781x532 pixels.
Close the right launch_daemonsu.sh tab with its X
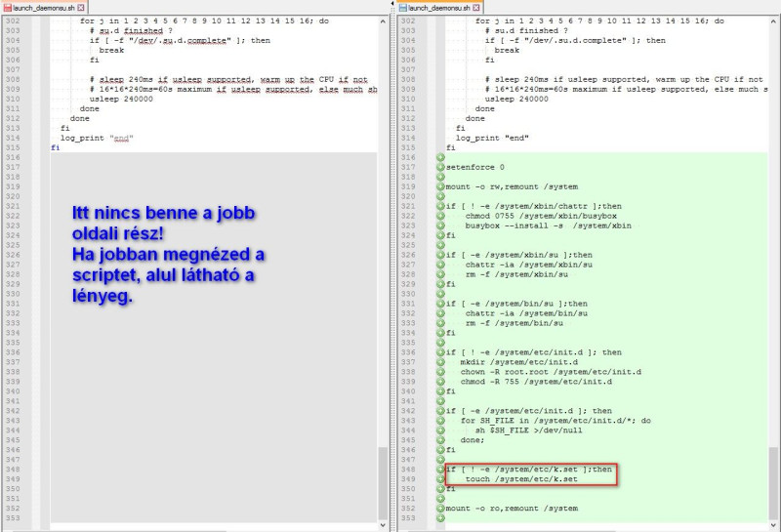476,8
